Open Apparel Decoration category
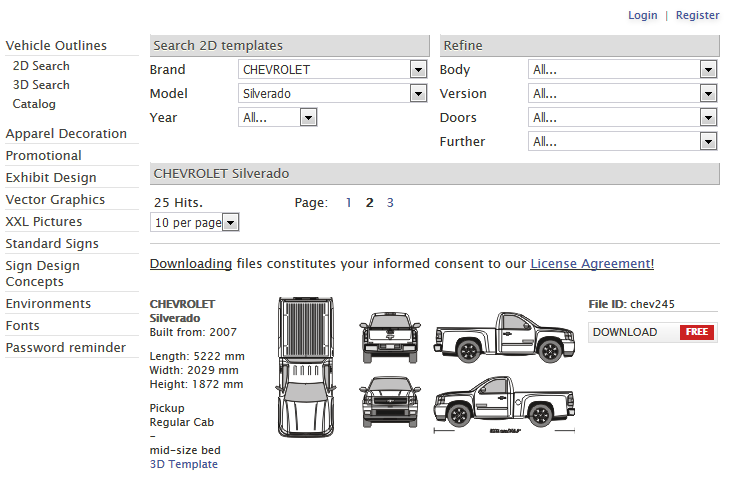730x480 pixels. (x=66, y=134)
